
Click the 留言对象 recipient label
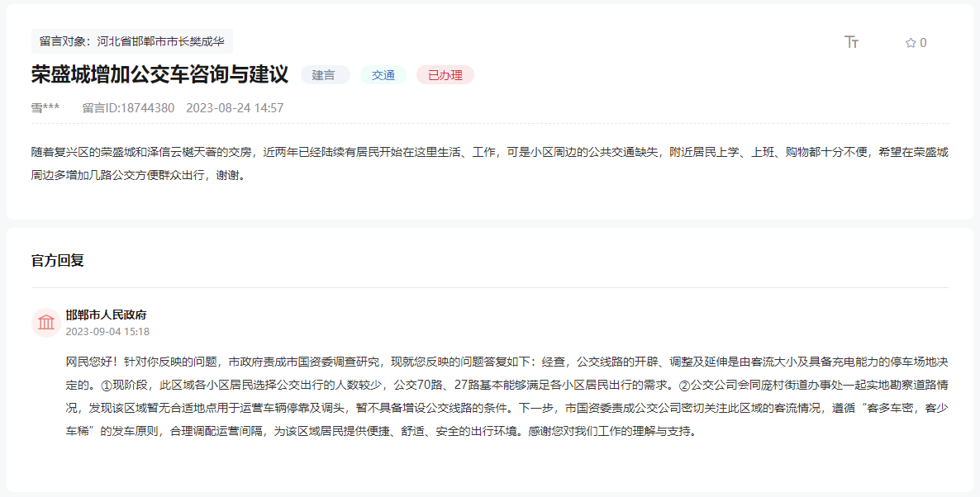(x=132, y=41)
